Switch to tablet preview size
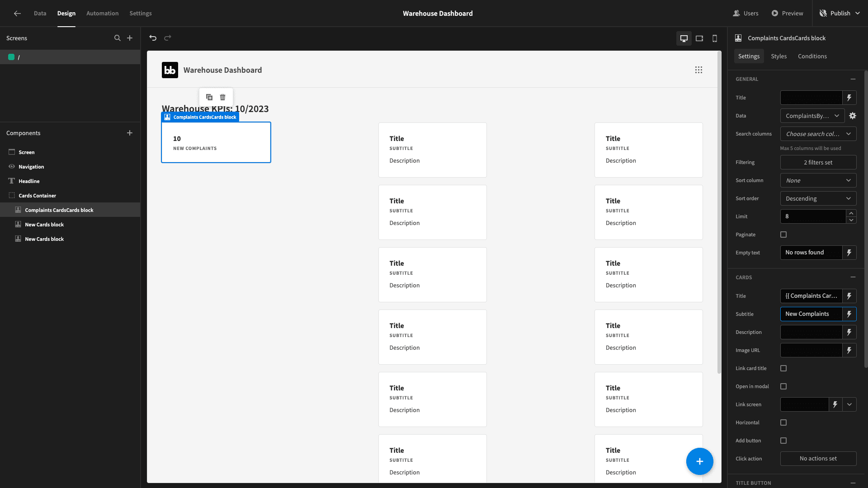This screenshot has width=868, height=488. point(699,38)
